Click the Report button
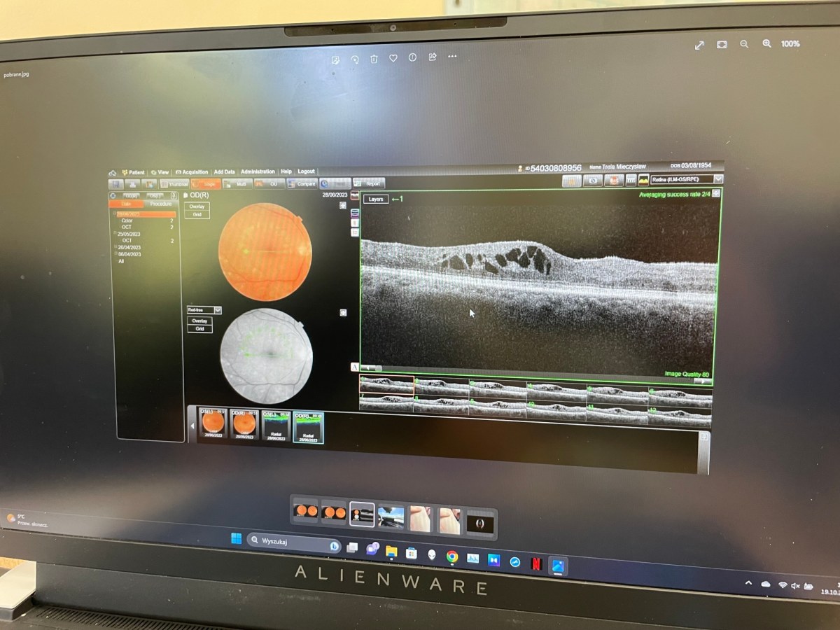The image size is (840, 630). point(369,184)
